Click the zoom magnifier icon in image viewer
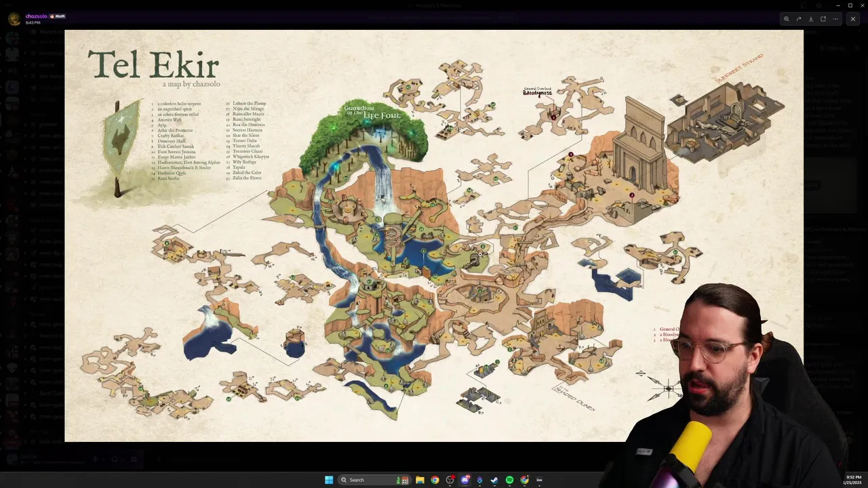 tap(786, 19)
